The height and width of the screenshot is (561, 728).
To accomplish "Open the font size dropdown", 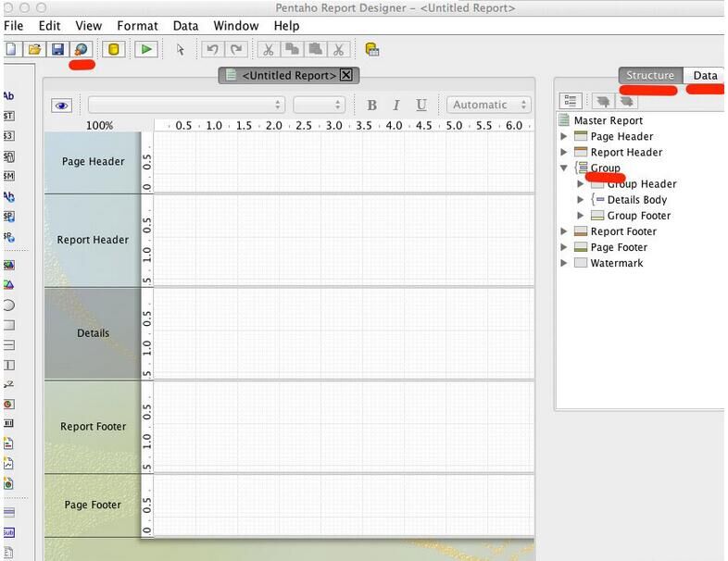I will click(x=319, y=105).
